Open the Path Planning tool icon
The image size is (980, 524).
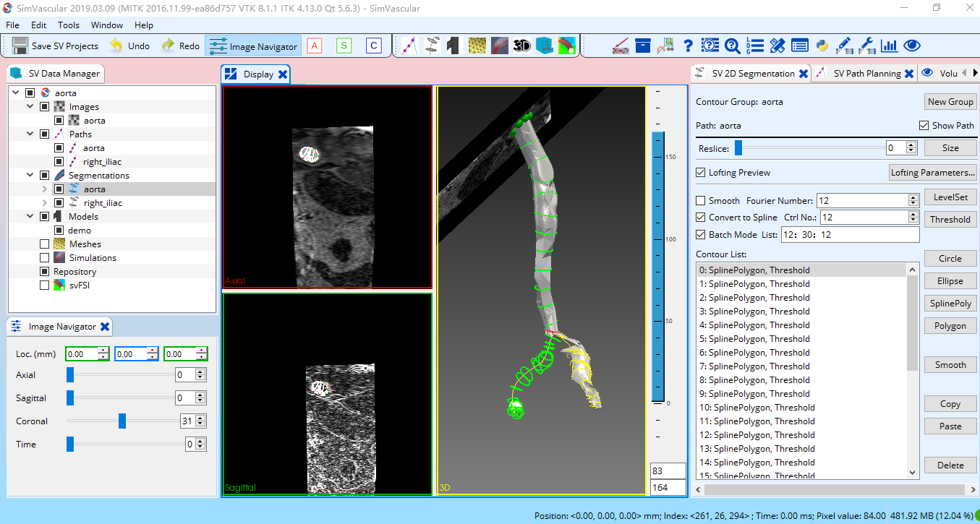tap(409, 46)
